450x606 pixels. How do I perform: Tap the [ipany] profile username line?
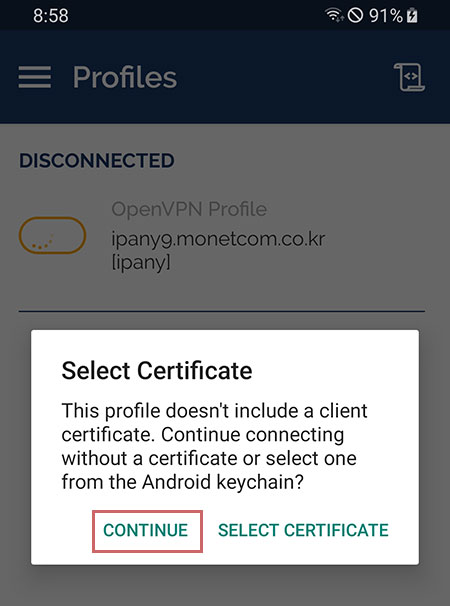[x=141, y=262]
